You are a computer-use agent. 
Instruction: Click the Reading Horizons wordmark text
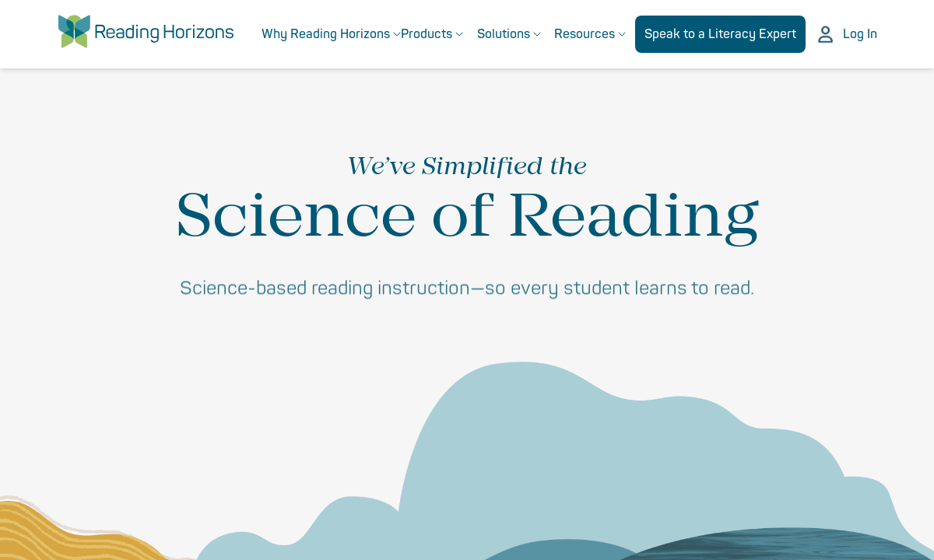[163, 33]
